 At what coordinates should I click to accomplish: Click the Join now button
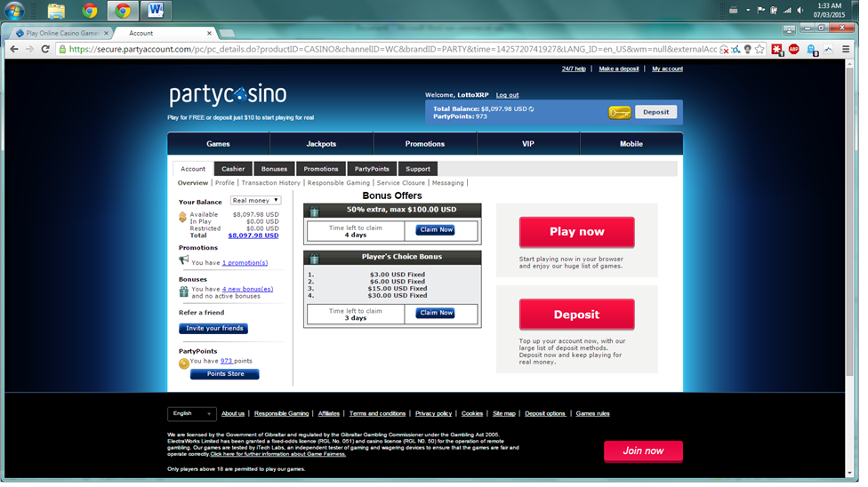pos(643,451)
